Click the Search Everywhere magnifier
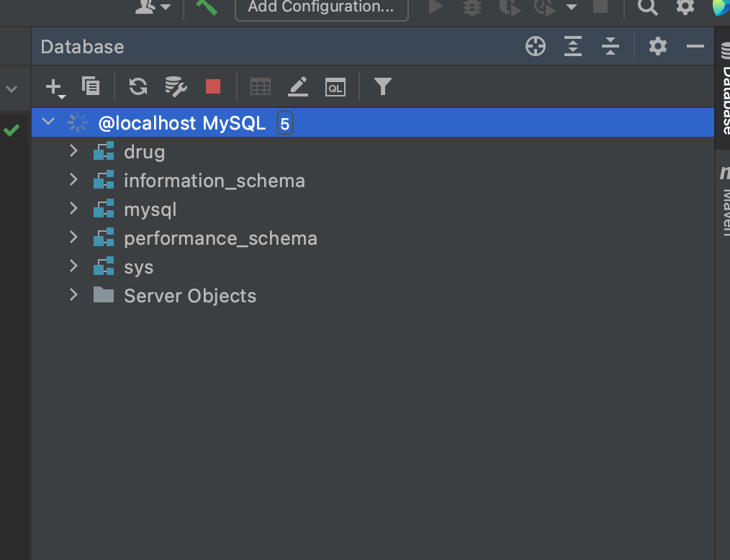 (x=648, y=7)
